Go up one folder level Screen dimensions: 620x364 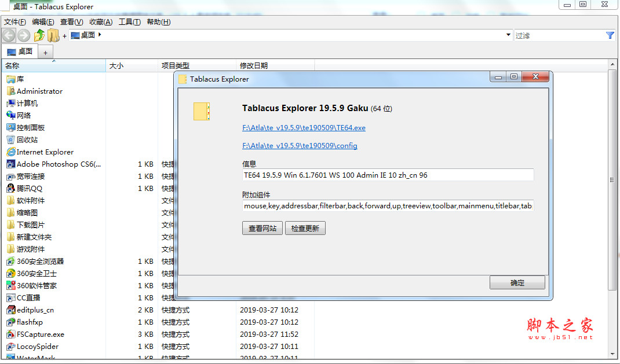click(39, 35)
